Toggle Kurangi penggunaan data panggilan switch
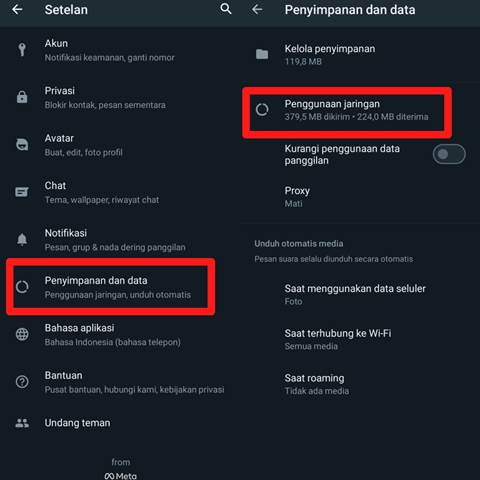480x480 pixels. pyautogui.click(x=449, y=154)
